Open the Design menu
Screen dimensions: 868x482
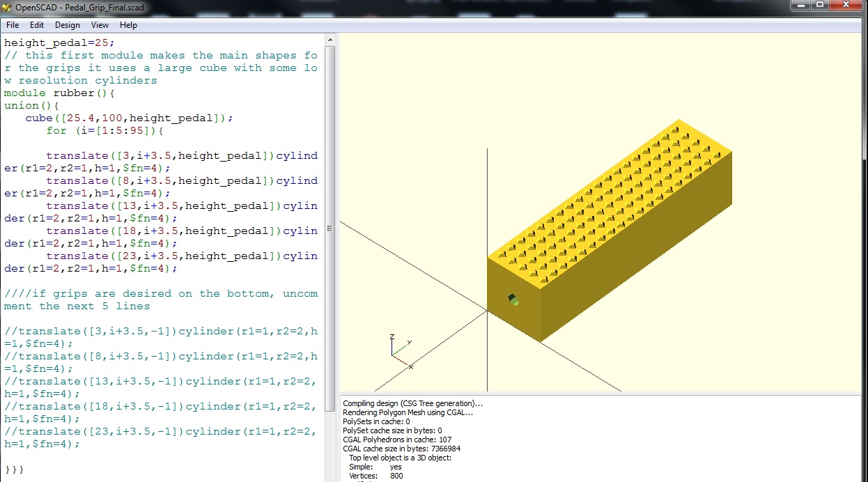[68, 25]
